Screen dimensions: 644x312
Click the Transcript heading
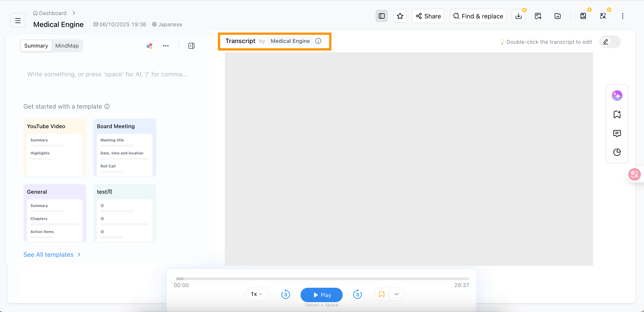pyautogui.click(x=240, y=41)
